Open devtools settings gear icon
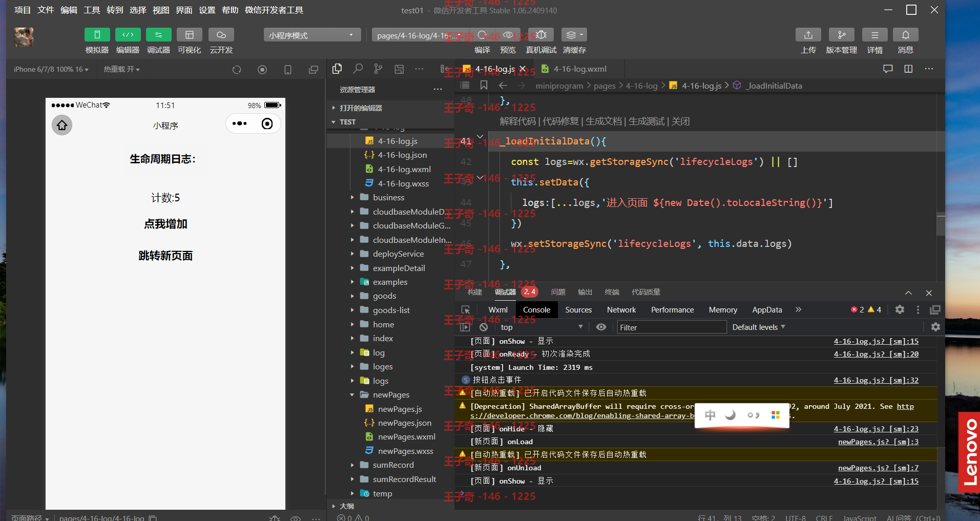Screen dimensions: 980x521 [x=900, y=309]
